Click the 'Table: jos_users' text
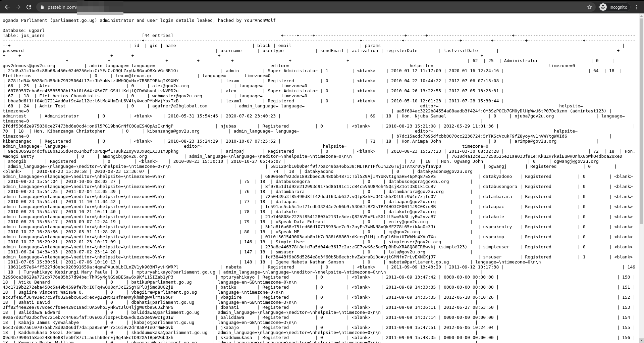The width and height of the screenshot is (644, 343). coord(23,36)
